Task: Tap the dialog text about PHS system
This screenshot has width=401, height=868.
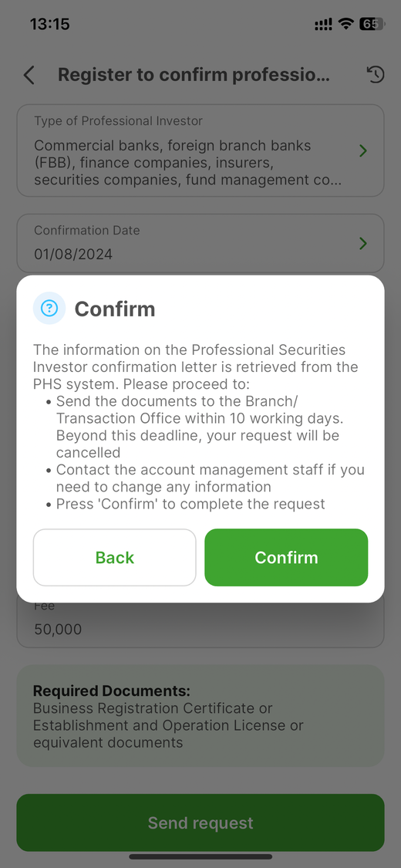Action: [196, 367]
